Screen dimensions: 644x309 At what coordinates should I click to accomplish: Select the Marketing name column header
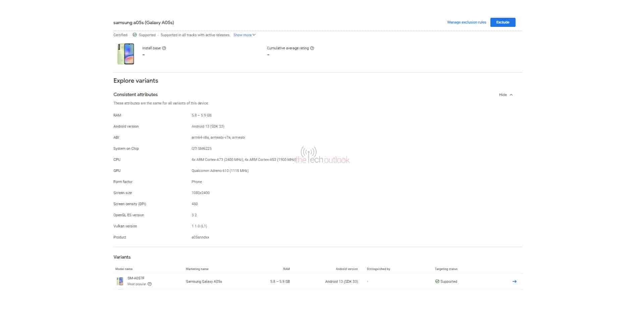(197, 269)
